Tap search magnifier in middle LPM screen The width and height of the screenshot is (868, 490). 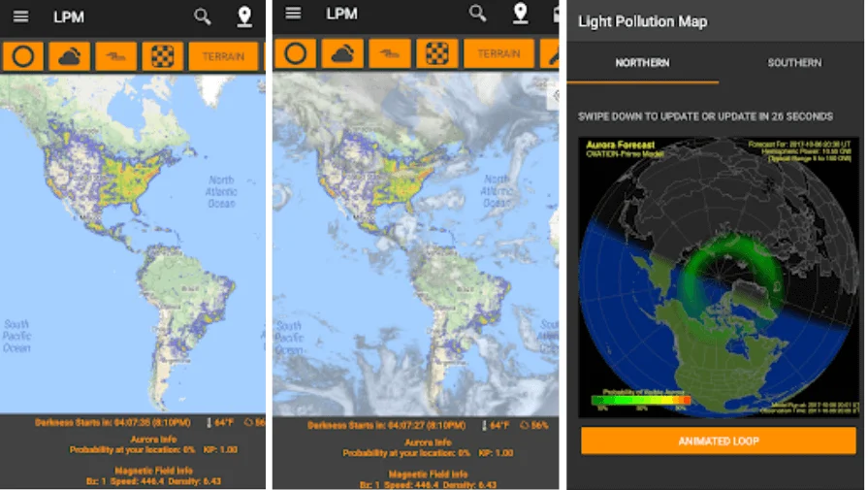point(477,14)
